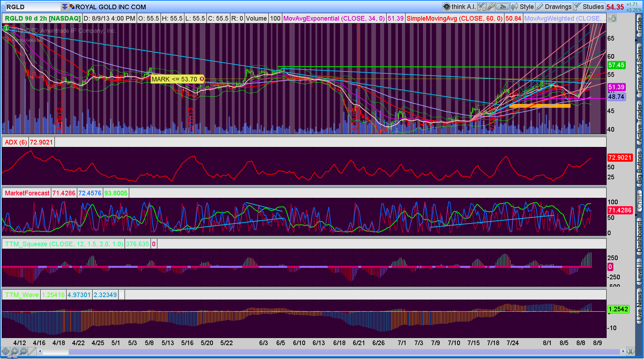Screen dimensions: 644x359
Task: Open the Active Trader side tab
Action: [x=639, y=123]
